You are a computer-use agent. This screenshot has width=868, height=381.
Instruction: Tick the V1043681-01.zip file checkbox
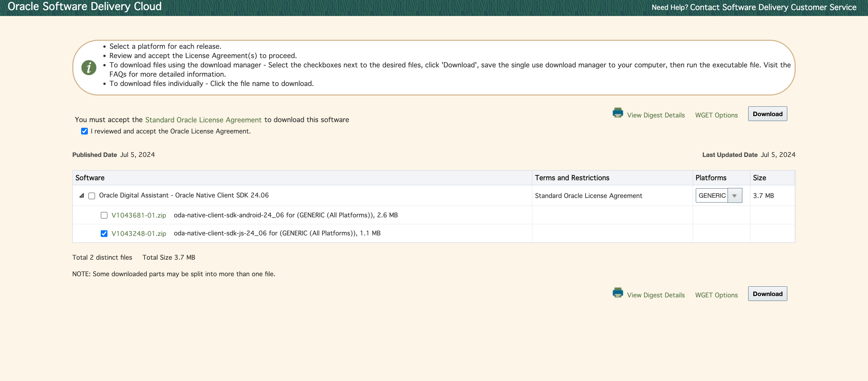pos(104,215)
